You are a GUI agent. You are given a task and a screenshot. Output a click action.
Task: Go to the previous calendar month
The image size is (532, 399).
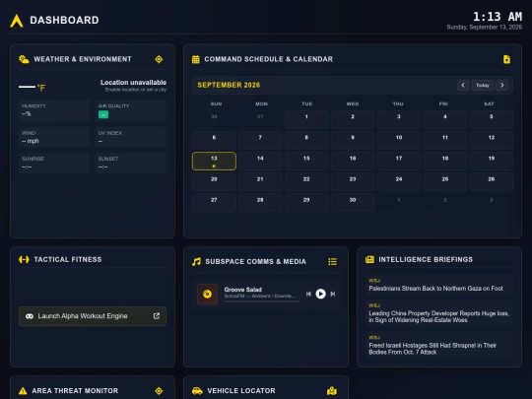tap(463, 85)
